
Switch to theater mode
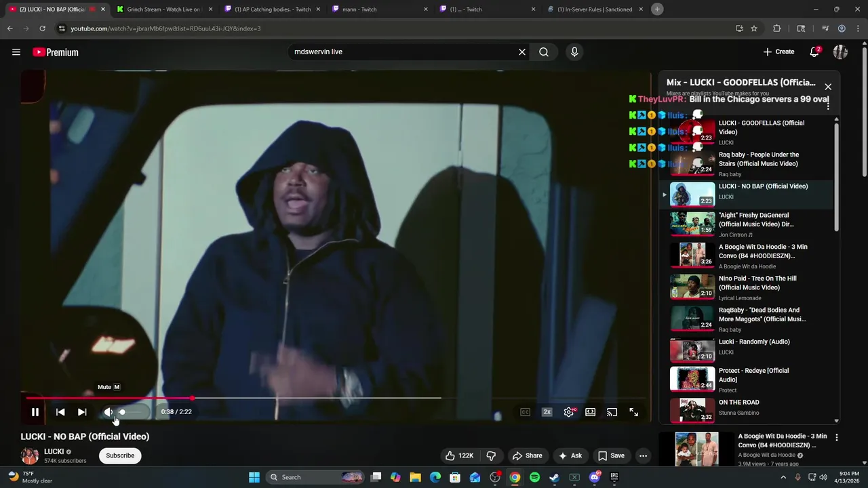click(591, 412)
